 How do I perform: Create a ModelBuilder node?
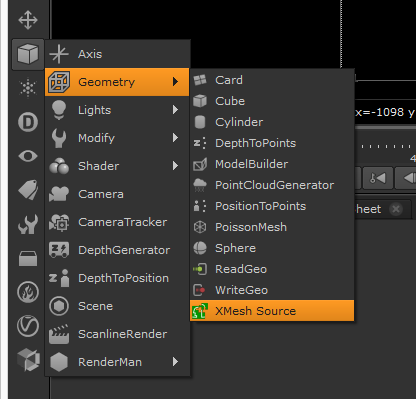272,164
